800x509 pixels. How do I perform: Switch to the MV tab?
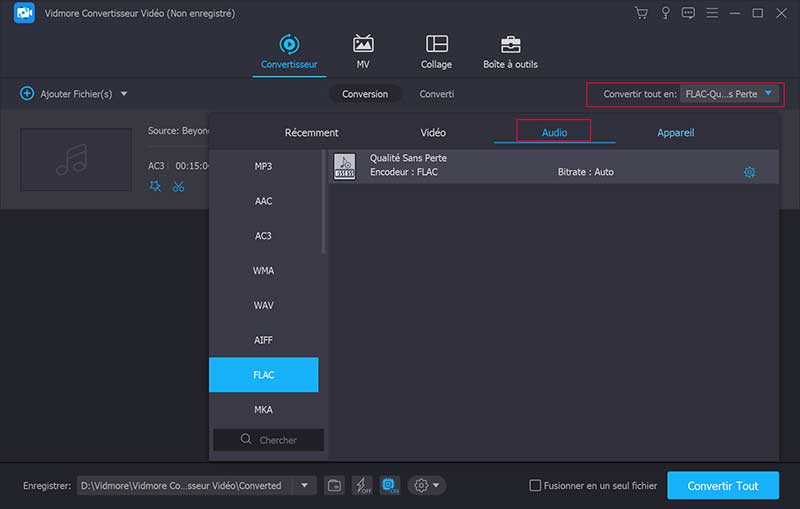click(363, 53)
